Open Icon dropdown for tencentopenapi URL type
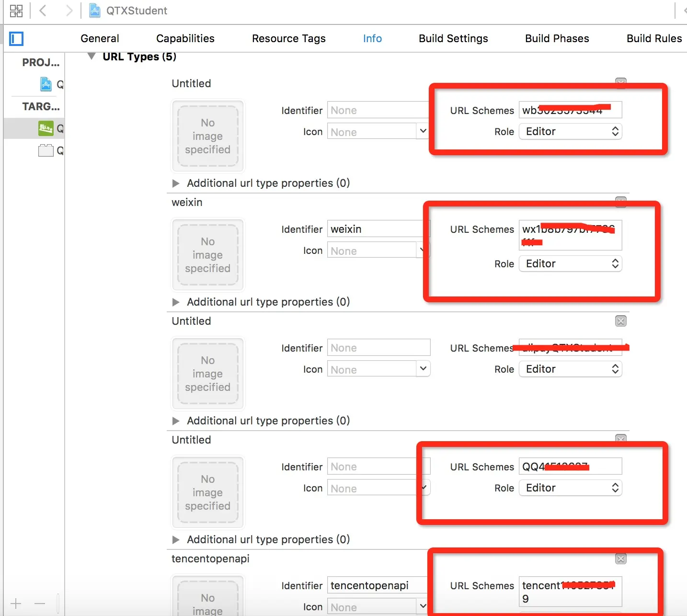 [x=423, y=606]
